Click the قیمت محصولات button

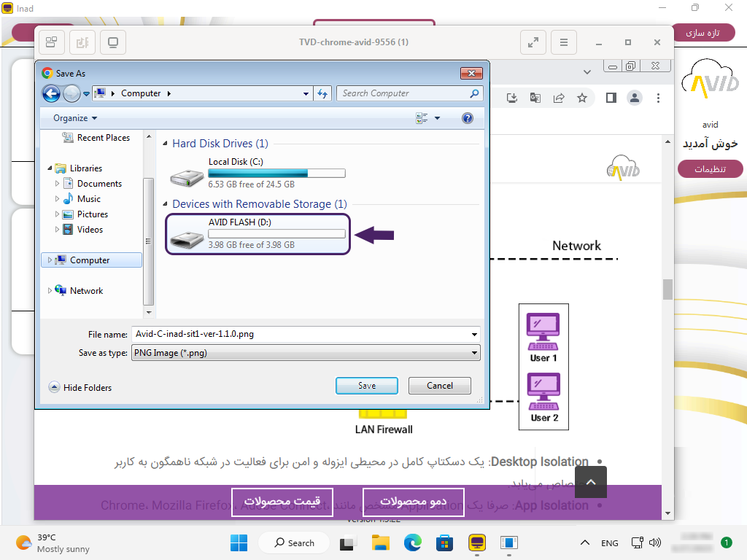tap(282, 502)
